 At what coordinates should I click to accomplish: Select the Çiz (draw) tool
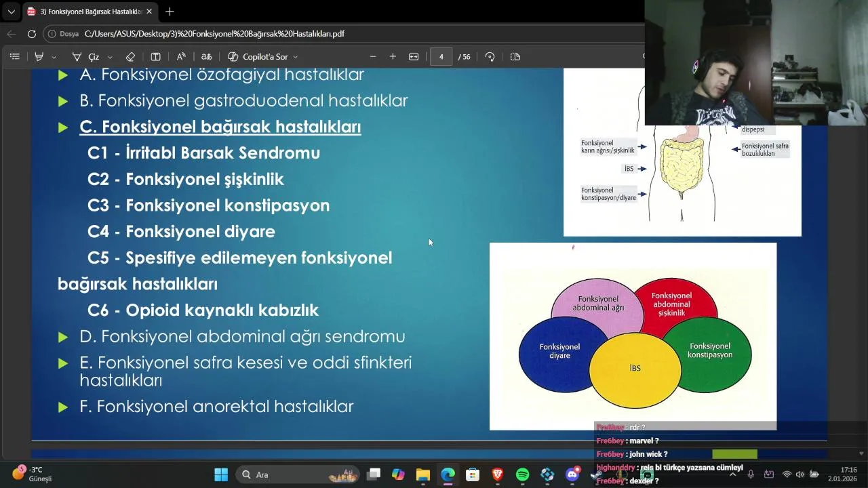[86, 57]
